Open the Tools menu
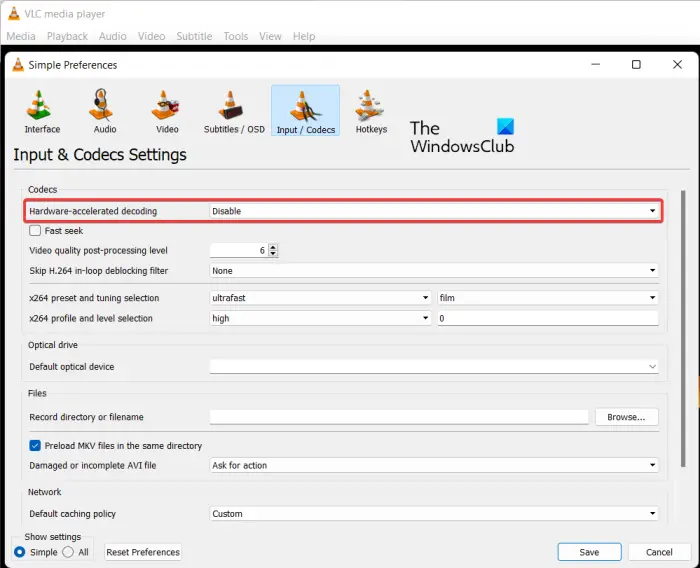Screen dimensions: 700x568 tap(236, 36)
